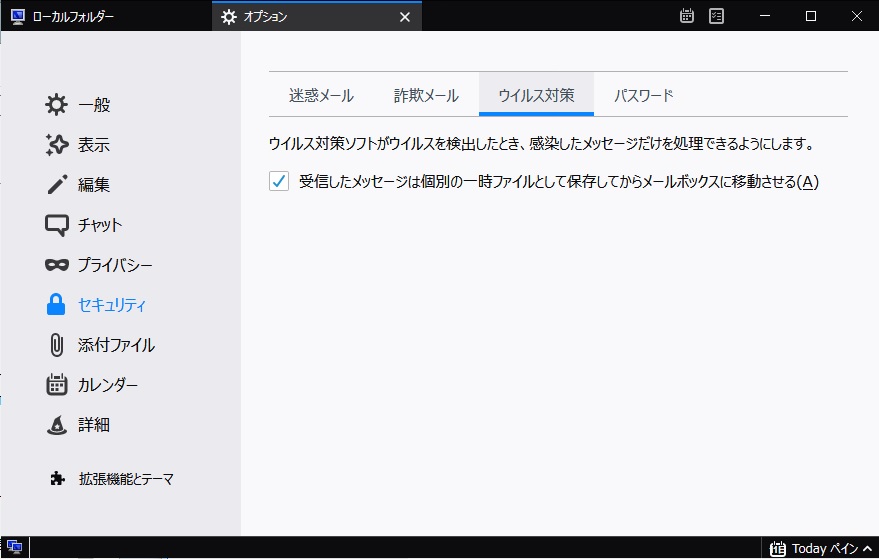Open the tasks icon in the title bar
This screenshot has height=559, width=879.
(x=716, y=16)
